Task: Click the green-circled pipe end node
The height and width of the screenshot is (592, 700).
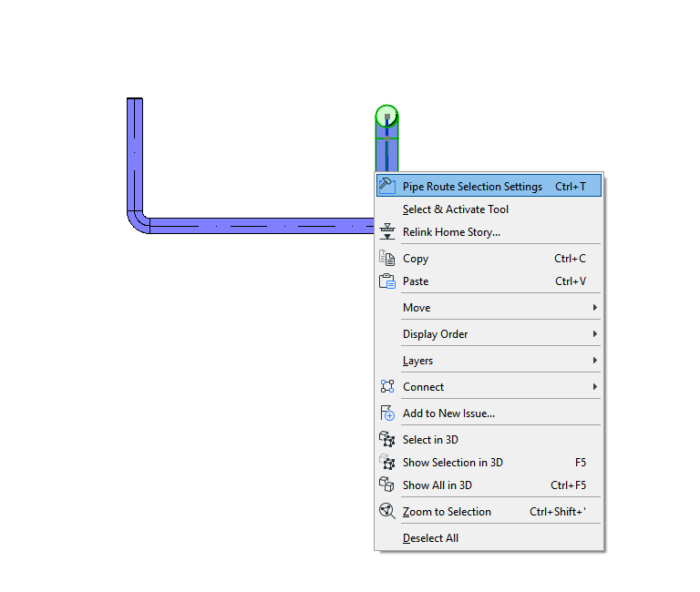Action: click(x=386, y=117)
